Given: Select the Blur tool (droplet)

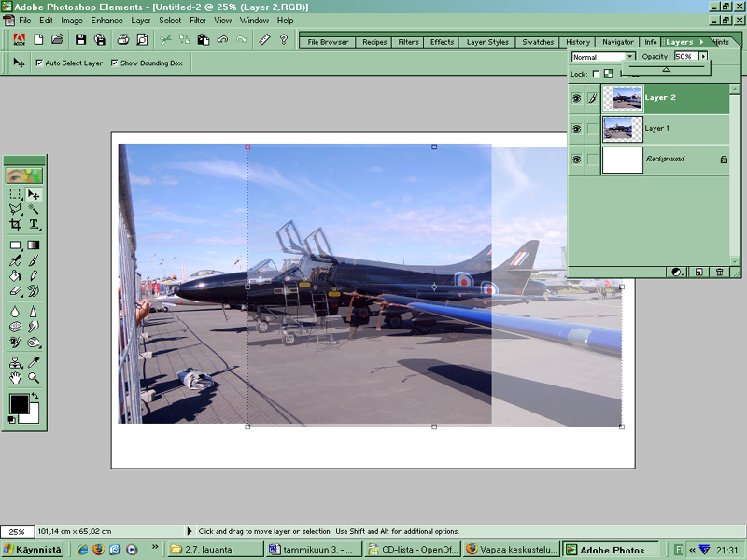Looking at the screenshot, I should coord(15,312).
